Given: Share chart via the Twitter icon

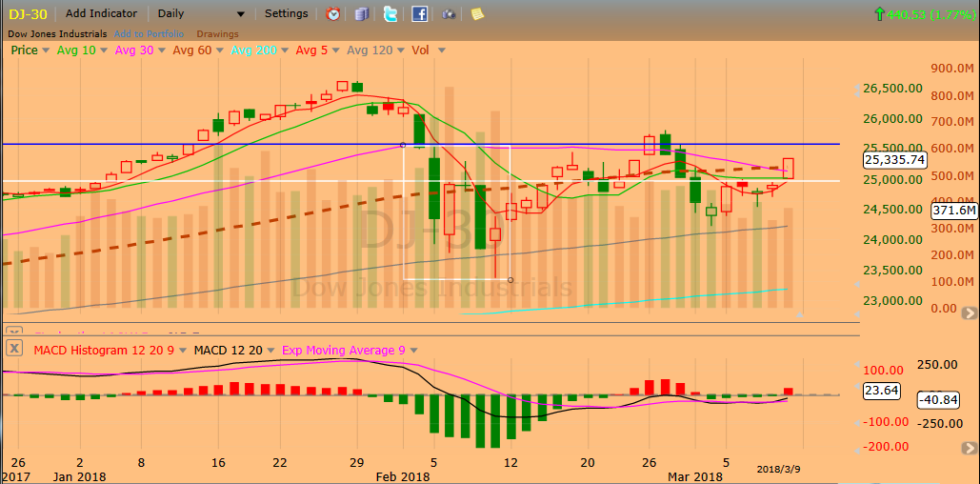Looking at the screenshot, I should [390, 14].
